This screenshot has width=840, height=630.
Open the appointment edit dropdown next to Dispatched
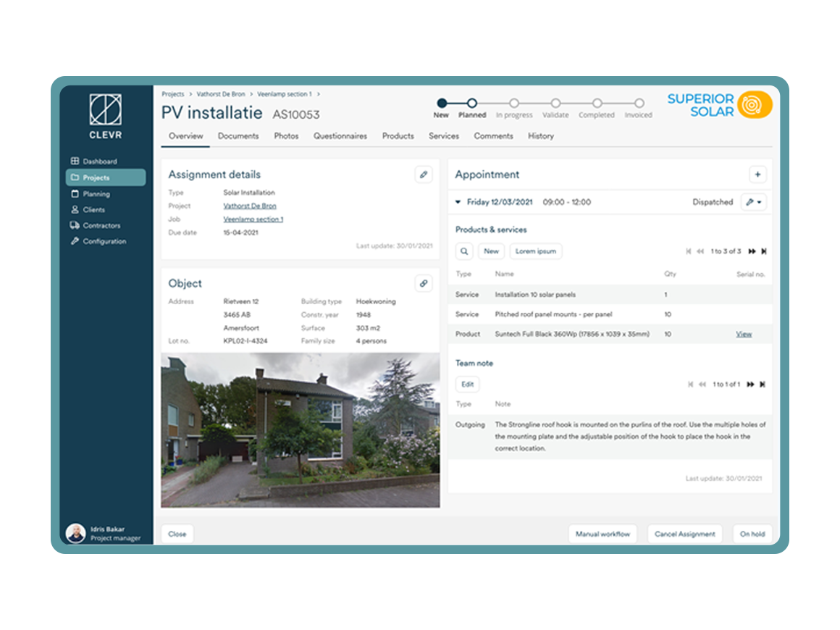click(754, 203)
